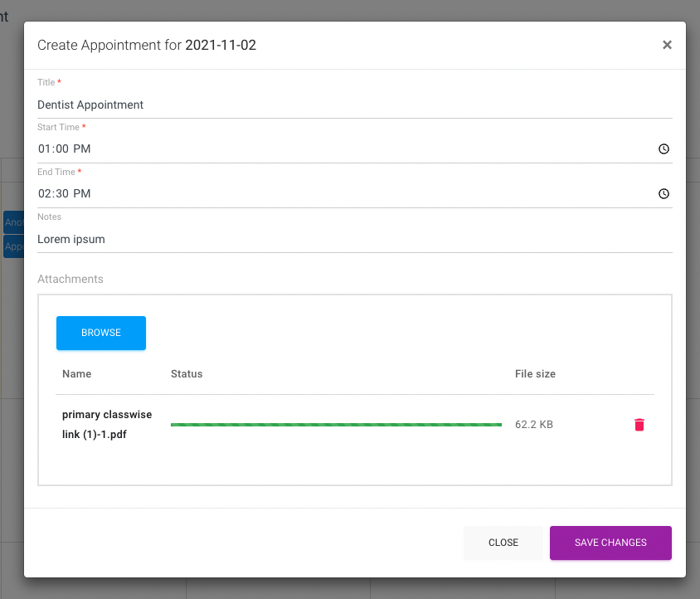This screenshot has height=599, width=700.
Task: Click the 62.2 KB file size label
Action: click(x=534, y=424)
